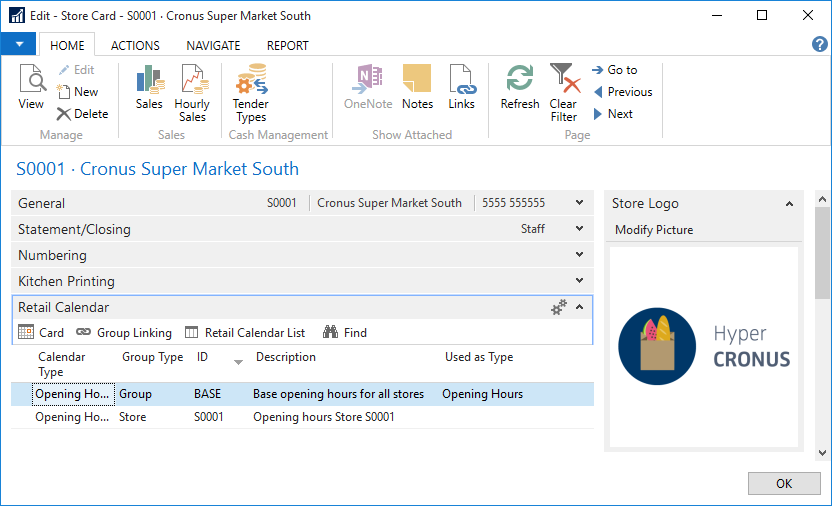
Task: Expand the Kitchen Printing section
Action: click(579, 282)
